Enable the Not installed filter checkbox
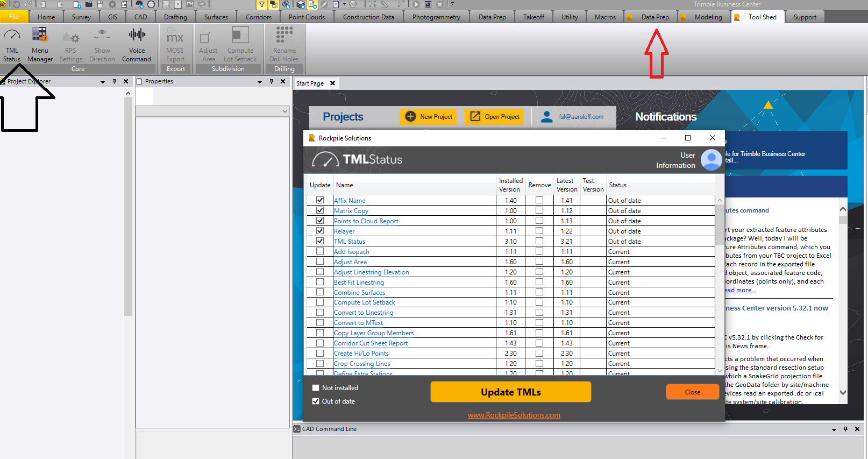868x459 pixels. pyautogui.click(x=316, y=387)
